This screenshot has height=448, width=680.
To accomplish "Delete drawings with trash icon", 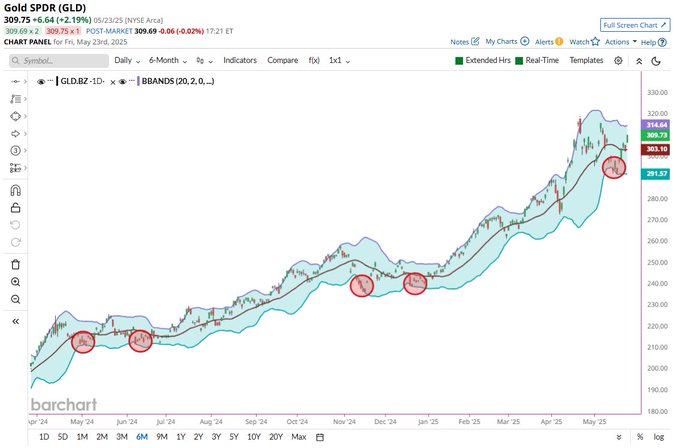I will point(16,265).
